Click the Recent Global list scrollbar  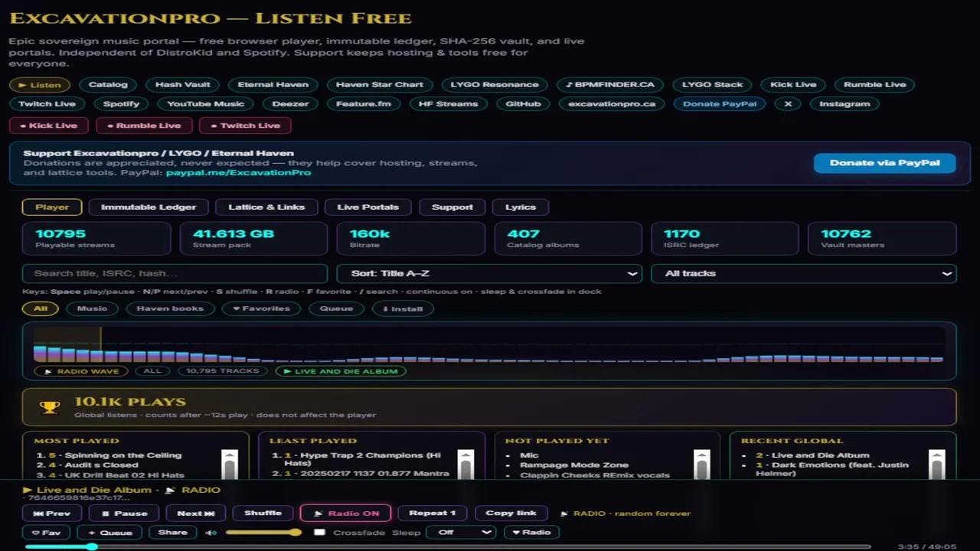point(936,464)
